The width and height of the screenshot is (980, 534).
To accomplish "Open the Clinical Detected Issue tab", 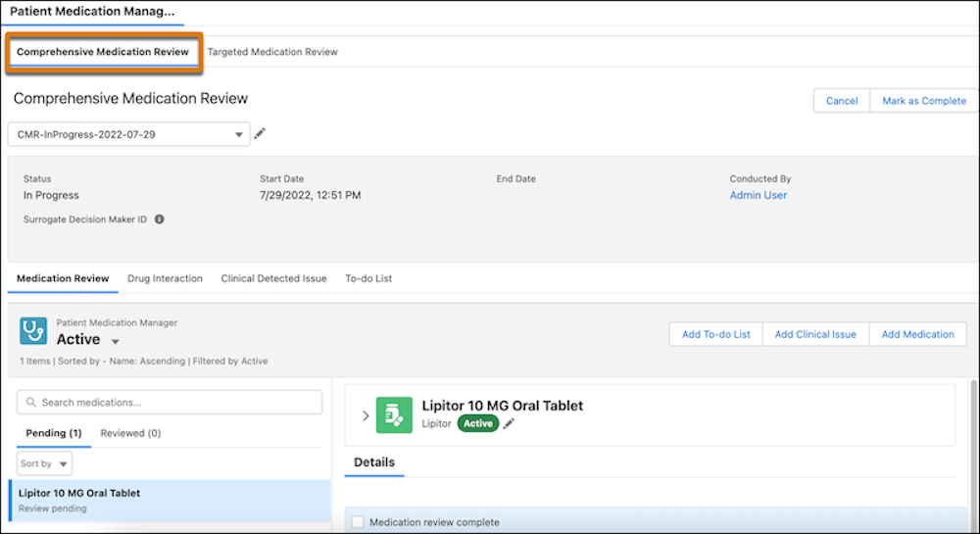I will [273, 278].
